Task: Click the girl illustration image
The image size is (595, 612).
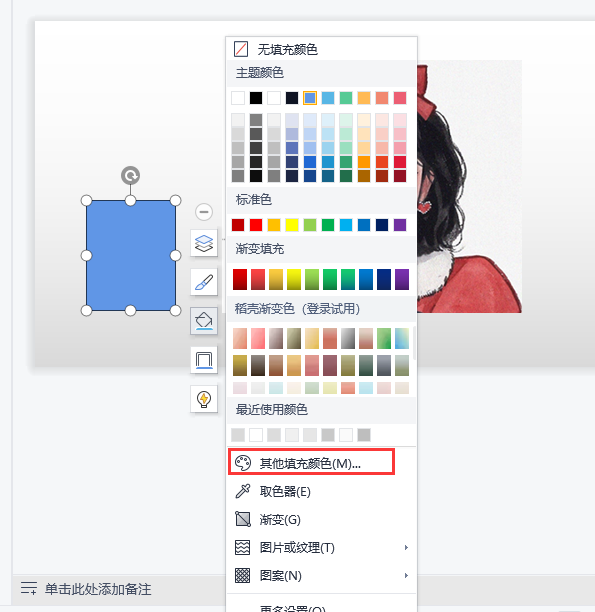Action: [x=470, y=187]
